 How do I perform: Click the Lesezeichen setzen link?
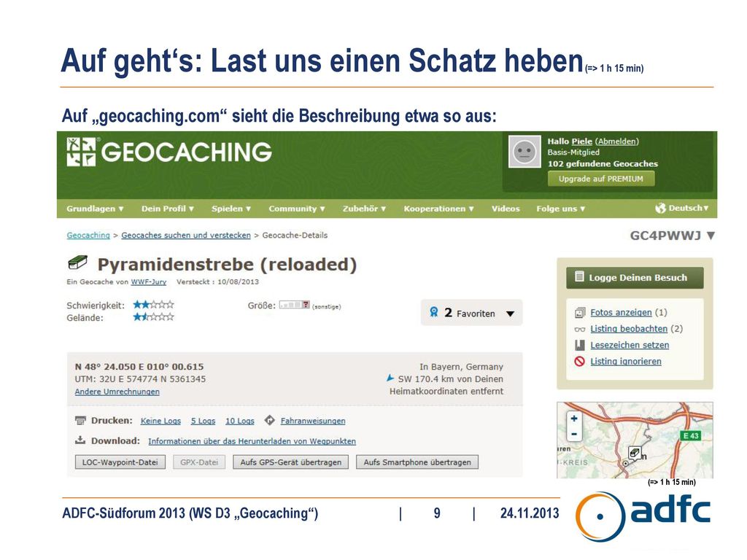(x=630, y=345)
